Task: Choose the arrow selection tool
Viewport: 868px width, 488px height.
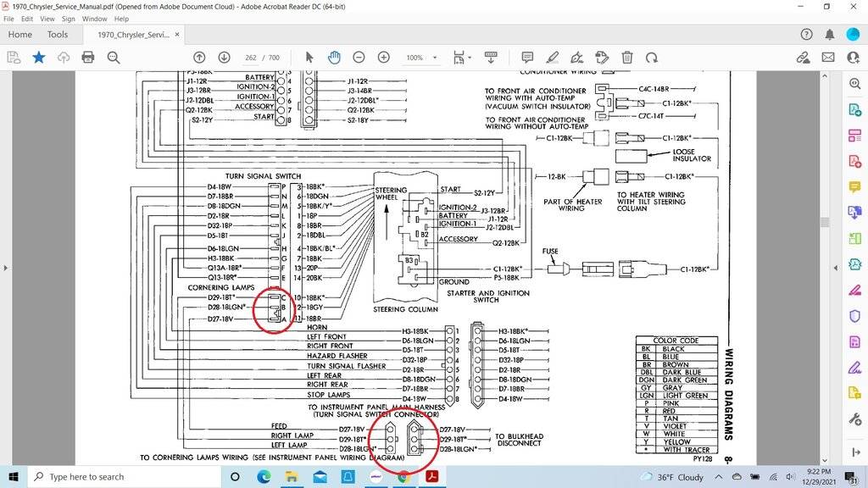Action: click(x=309, y=58)
